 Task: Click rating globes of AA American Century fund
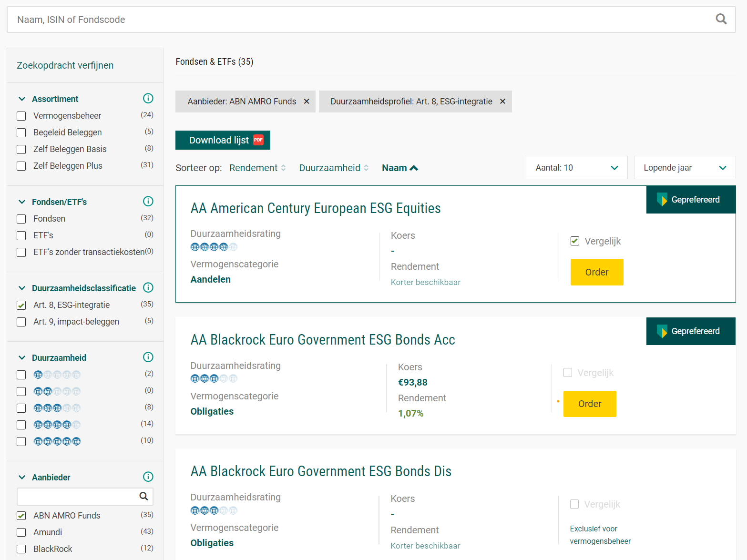tap(214, 247)
